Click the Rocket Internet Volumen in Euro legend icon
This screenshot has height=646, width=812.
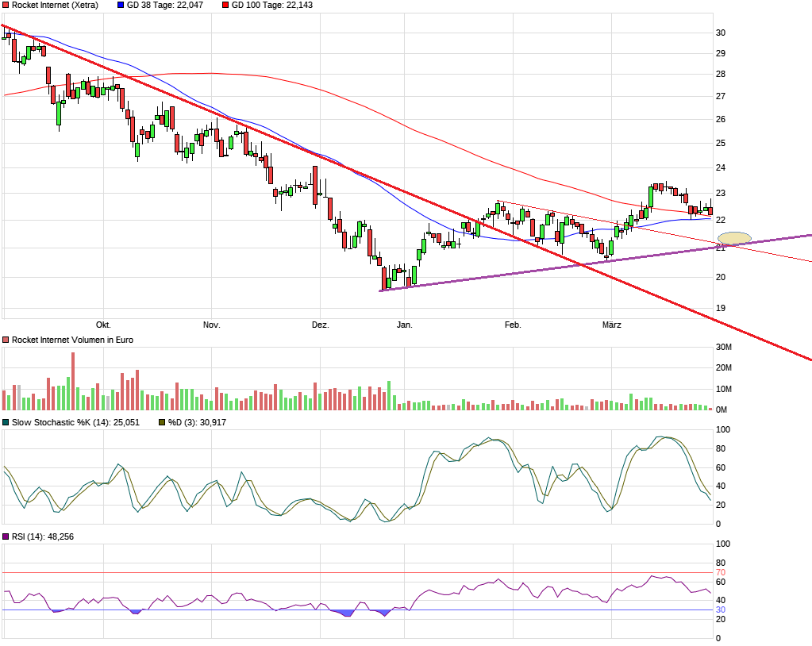(x=6, y=339)
